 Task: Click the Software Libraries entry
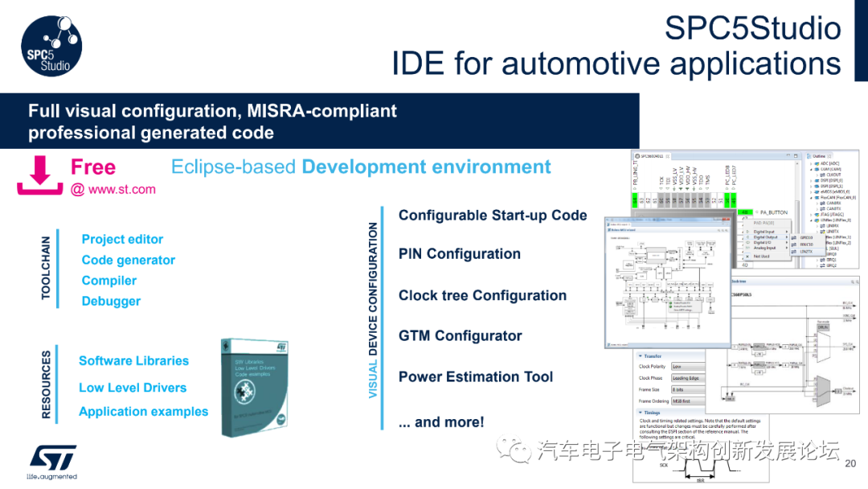(133, 360)
